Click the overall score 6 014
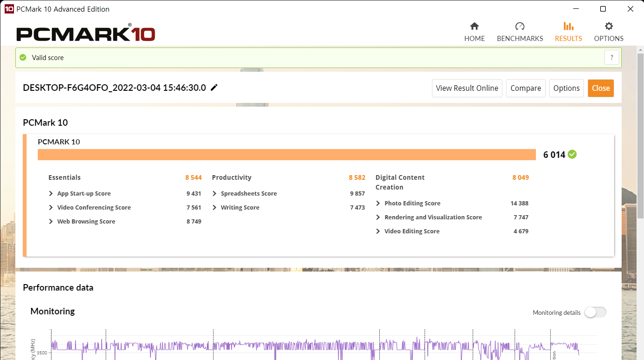This screenshot has width=644, height=360. [x=554, y=155]
